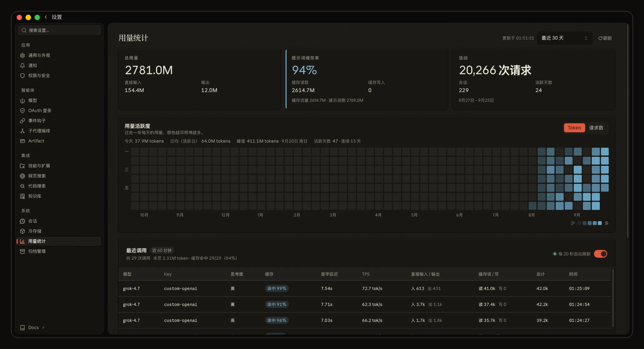644x349 pixels.
Task: Open the 最近 30 天 time range dropdown
Action: (564, 38)
